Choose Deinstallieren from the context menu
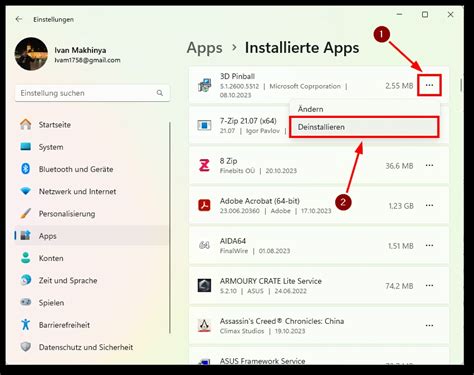Screen dimensions: 474x375 (364, 127)
